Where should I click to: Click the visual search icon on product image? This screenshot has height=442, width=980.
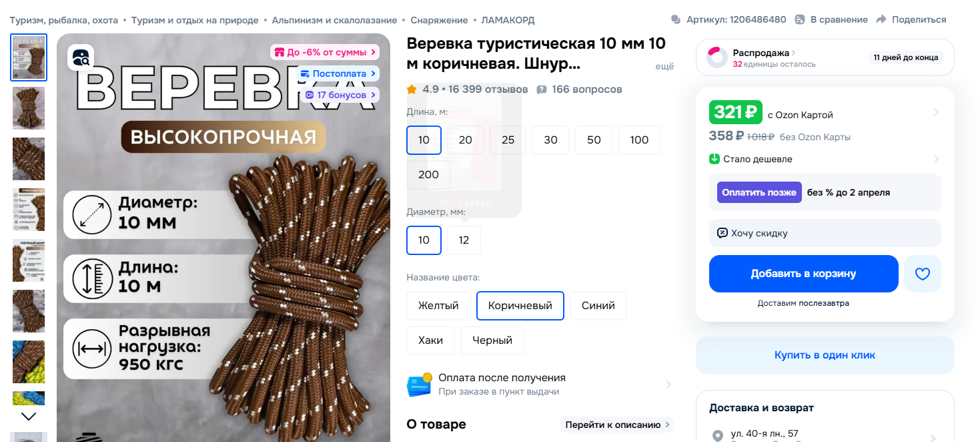point(81,57)
